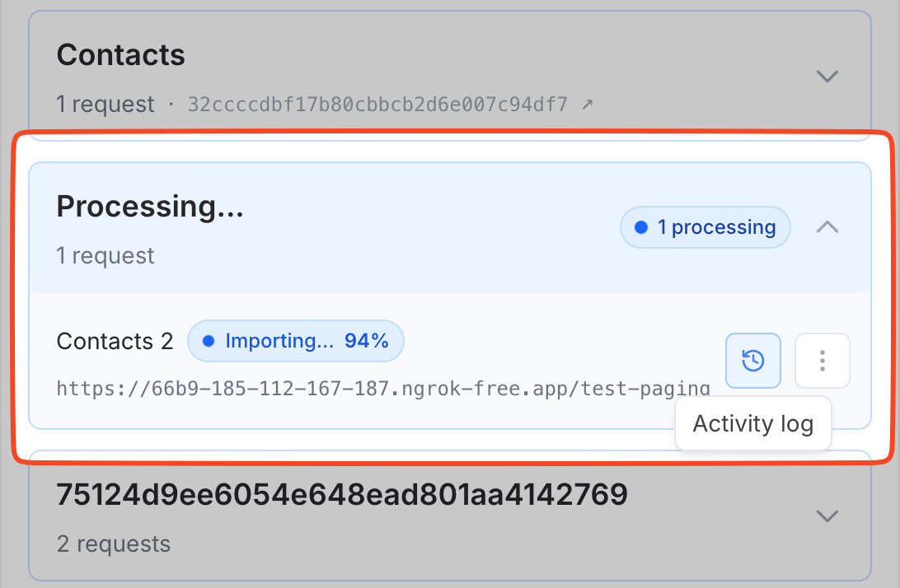
Task: Click the "Importing... 94%" progress badge
Action: coord(296,341)
